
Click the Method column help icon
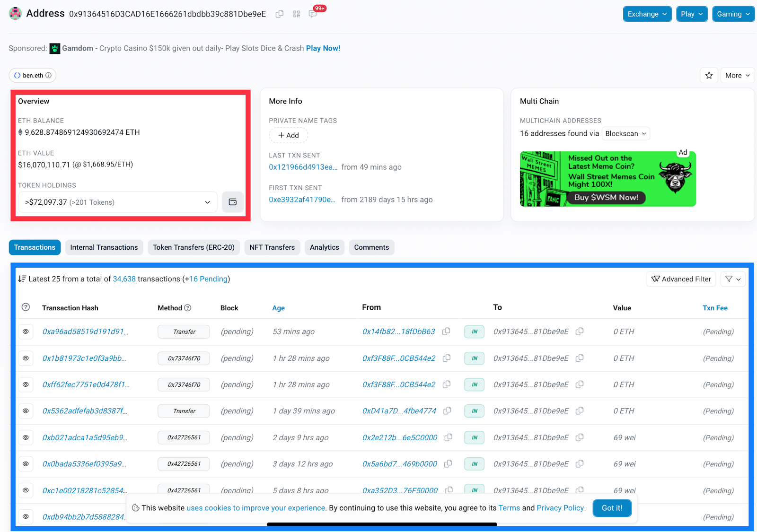point(188,308)
